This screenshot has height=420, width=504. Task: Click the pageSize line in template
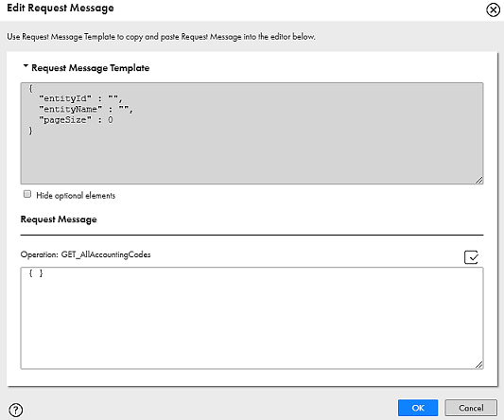(x=76, y=120)
